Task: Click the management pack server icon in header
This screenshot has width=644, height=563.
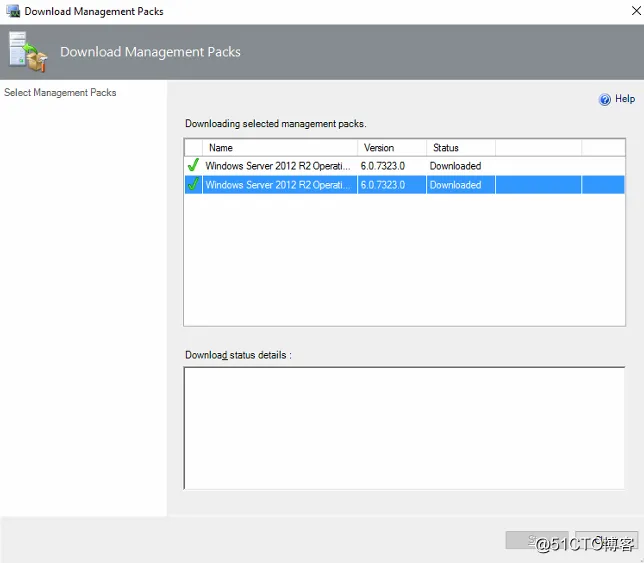Action: click(x=28, y=52)
